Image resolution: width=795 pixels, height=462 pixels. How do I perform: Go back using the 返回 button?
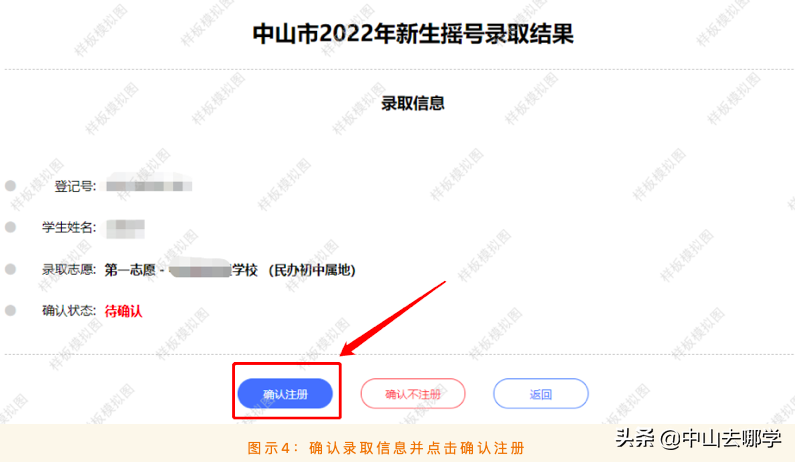click(540, 394)
